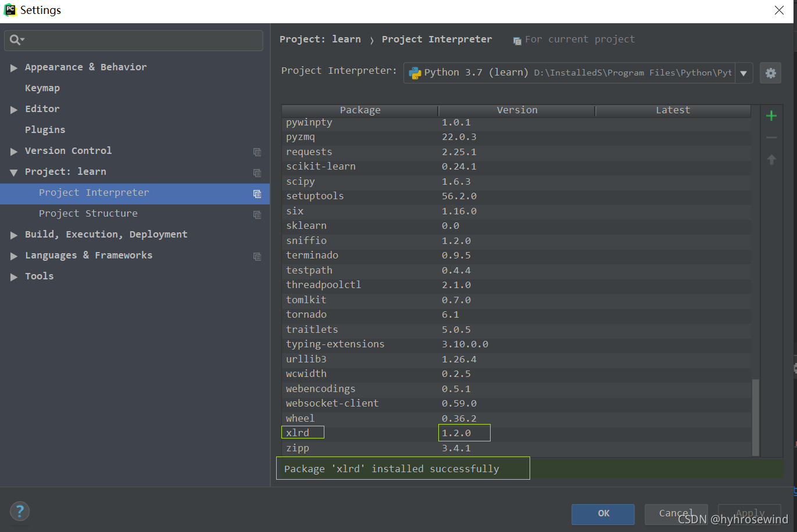The height and width of the screenshot is (532, 797).
Task: Select the wheel package row
Action: tap(516, 419)
